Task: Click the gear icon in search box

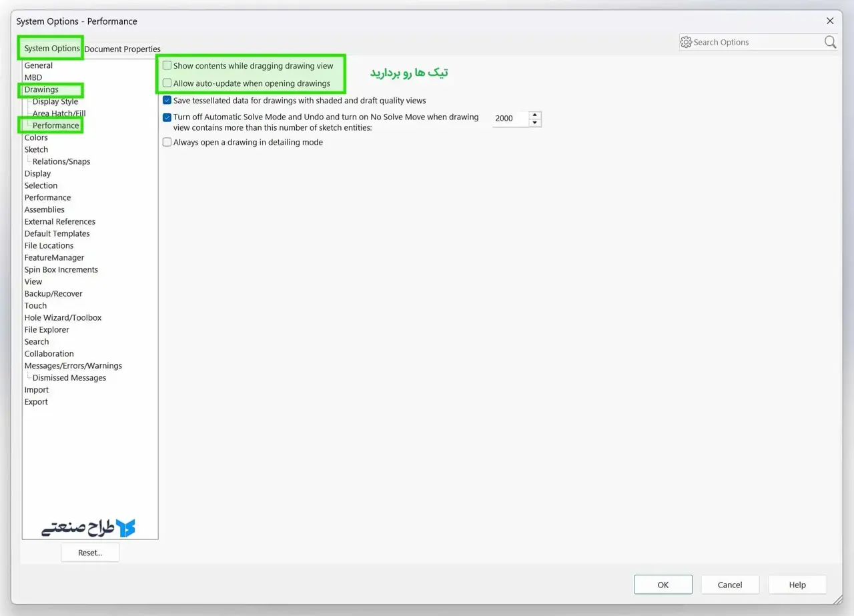Action: [686, 42]
